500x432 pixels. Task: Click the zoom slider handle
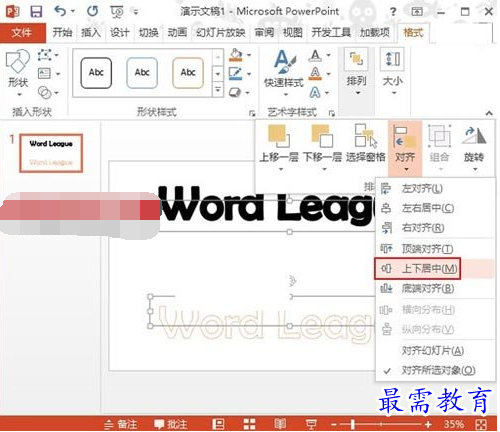coord(353,424)
